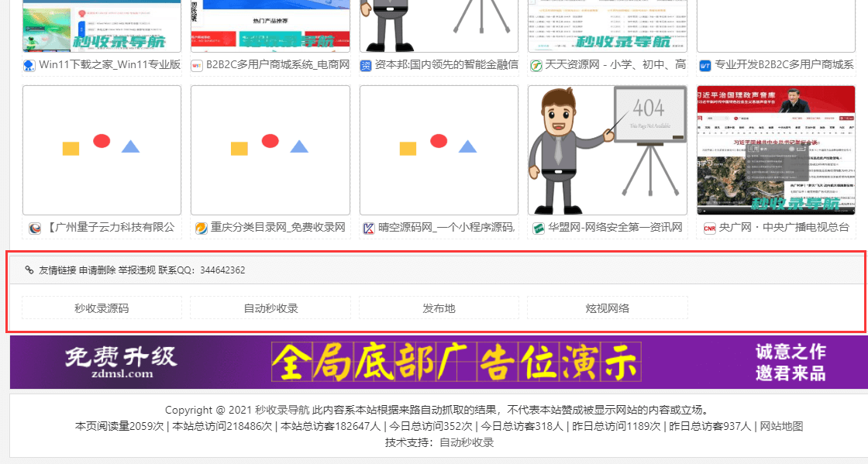
Task: Click the 广州量子云力科技 favicon
Action: pyautogui.click(x=35, y=228)
